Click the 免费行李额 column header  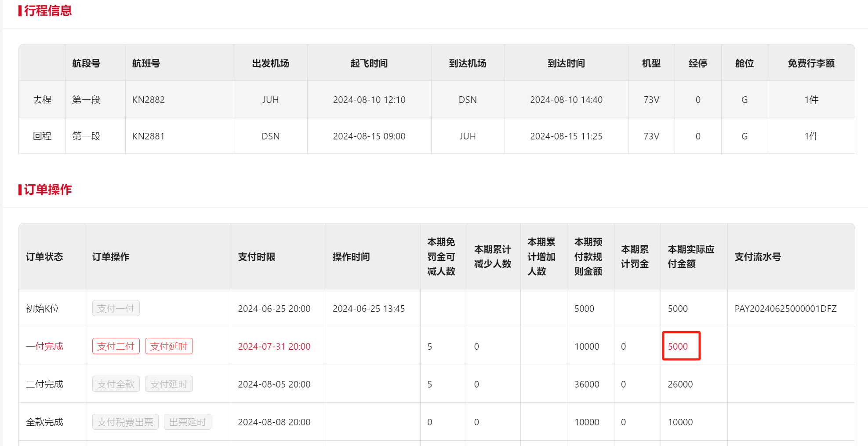pos(811,63)
